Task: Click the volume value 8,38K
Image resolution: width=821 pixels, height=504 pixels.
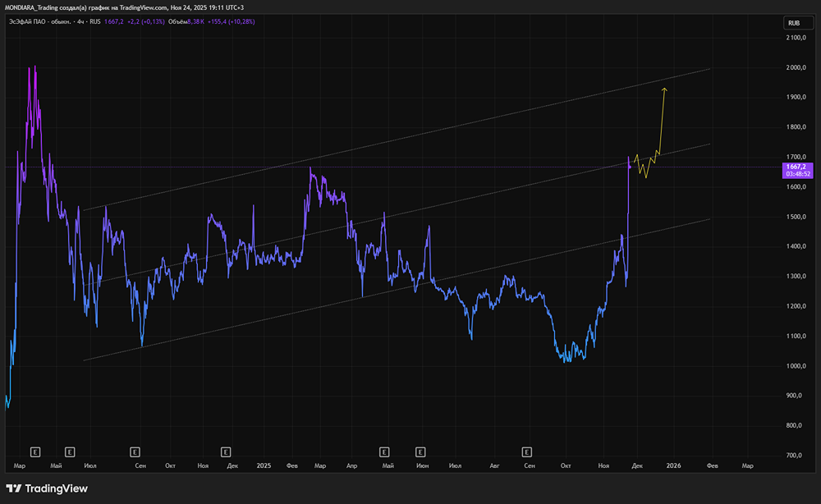Action: pyautogui.click(x=196, y=22)
